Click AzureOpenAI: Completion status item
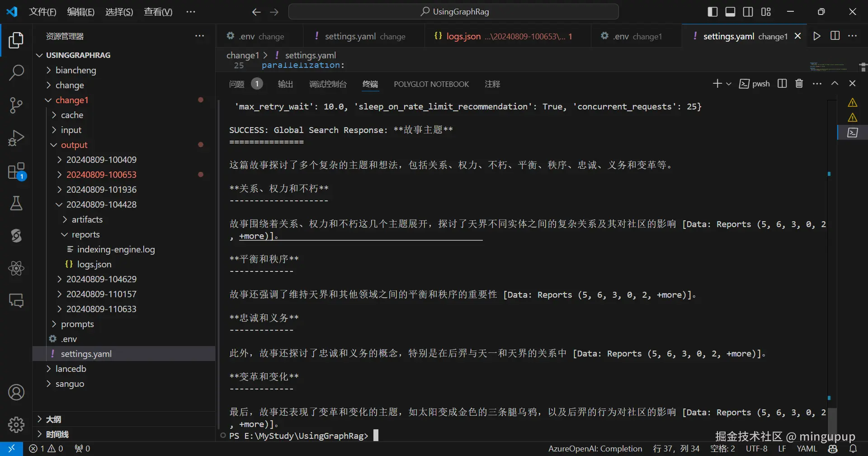Screen dimensions: 868x456 pyautogui.click(x=595, y=449)
